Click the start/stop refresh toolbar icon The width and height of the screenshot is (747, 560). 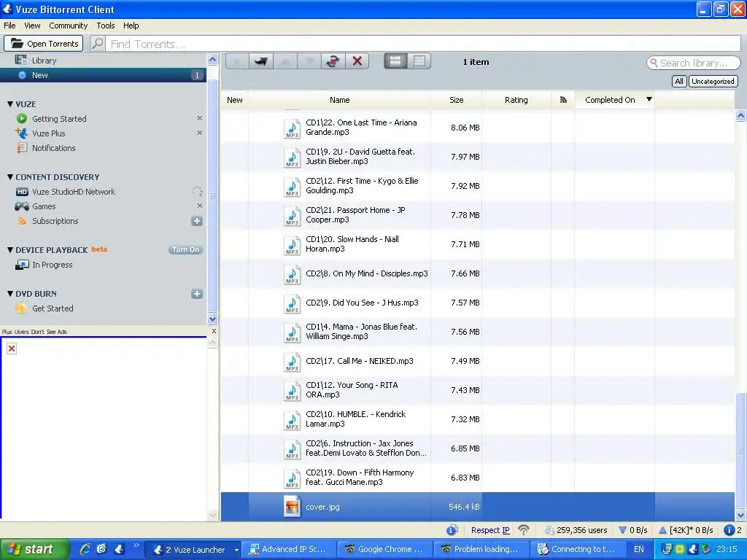(x=333, y=61)
